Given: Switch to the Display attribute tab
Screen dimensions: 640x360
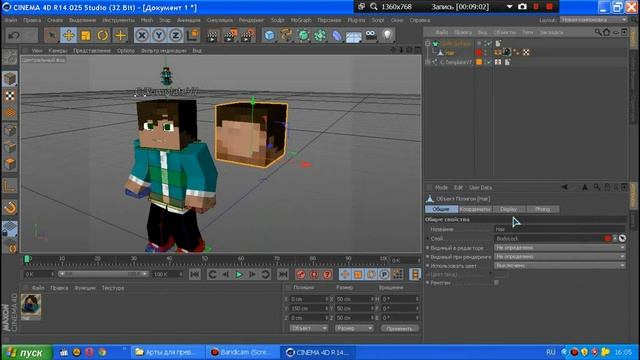Looking at the screenshot, I should (509, 209).
